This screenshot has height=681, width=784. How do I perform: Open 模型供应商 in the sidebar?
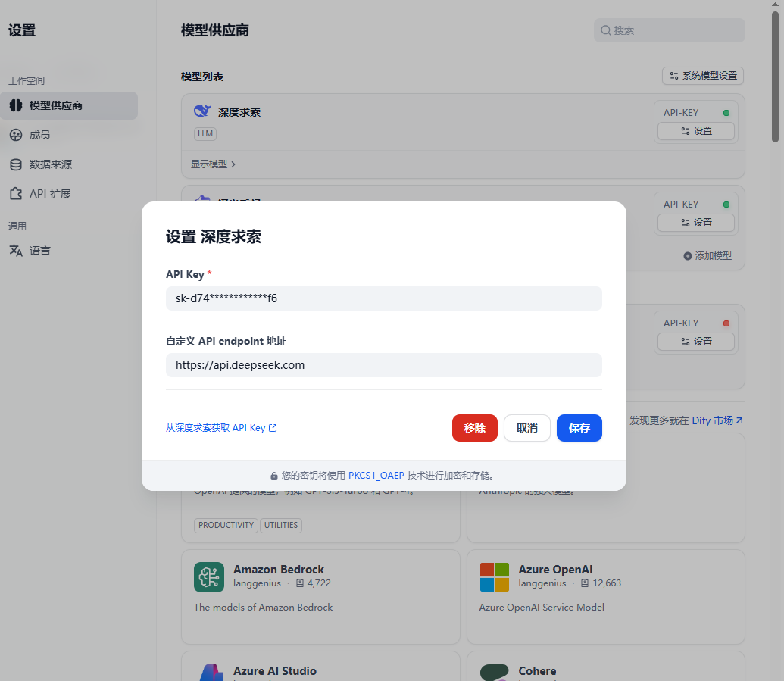tap(69, 105)
